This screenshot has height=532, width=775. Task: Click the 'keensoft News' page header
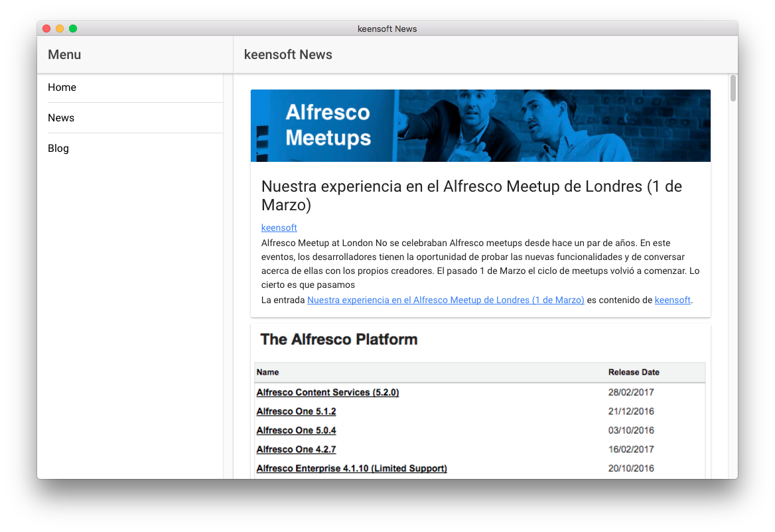(288, 55)
